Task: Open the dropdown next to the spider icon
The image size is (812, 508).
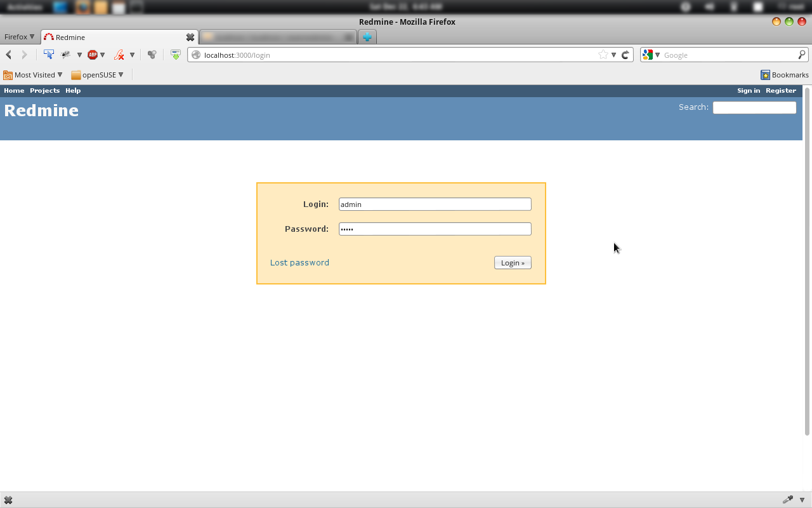Action: pos(79,55)
